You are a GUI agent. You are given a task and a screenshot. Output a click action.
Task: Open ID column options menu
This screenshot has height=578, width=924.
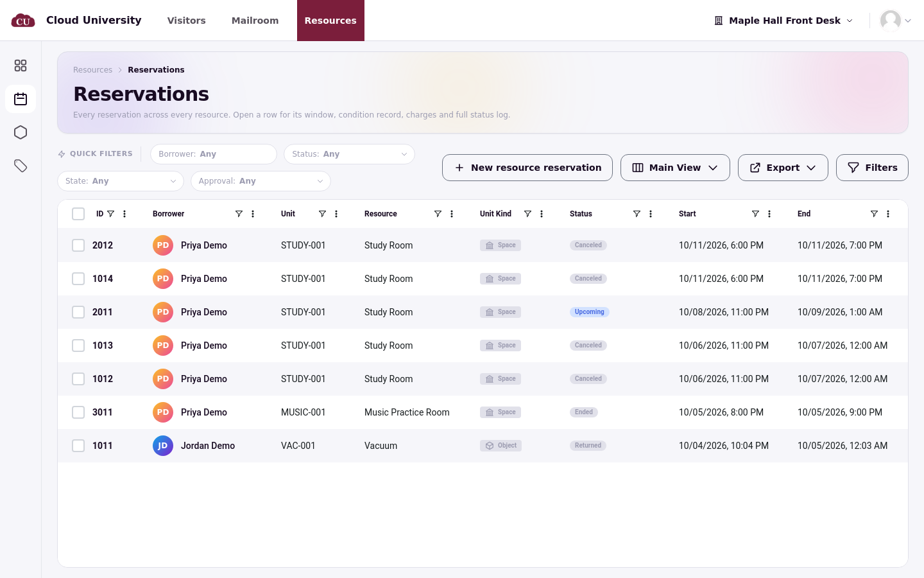click(x=124, y=214)
